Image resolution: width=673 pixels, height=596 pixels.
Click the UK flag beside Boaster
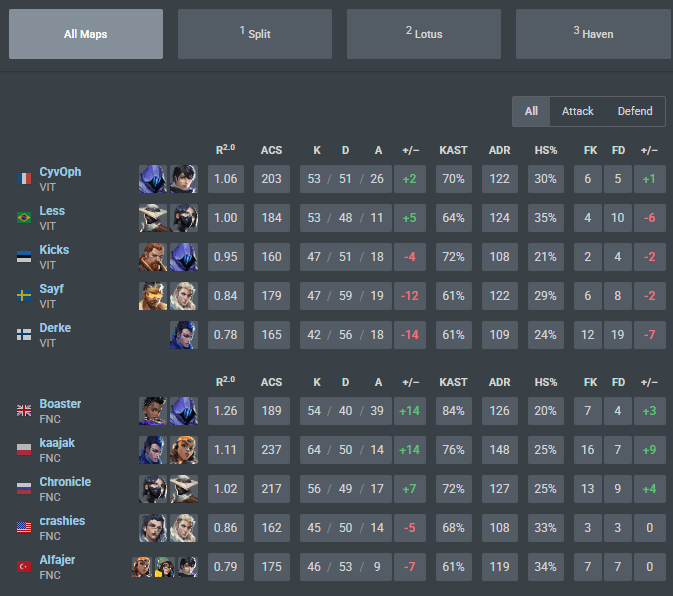[24, 411]
